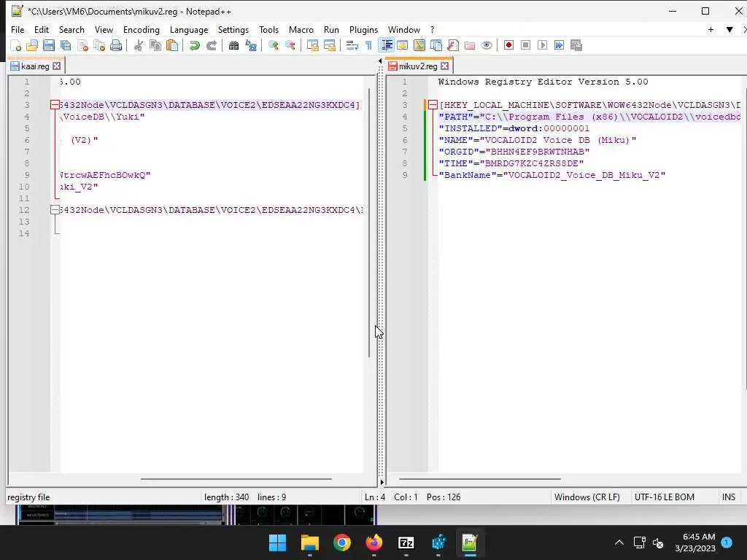747x560 pixels.
Task: Click the Save All toolbar icon
Action: (x=66, y=45)
